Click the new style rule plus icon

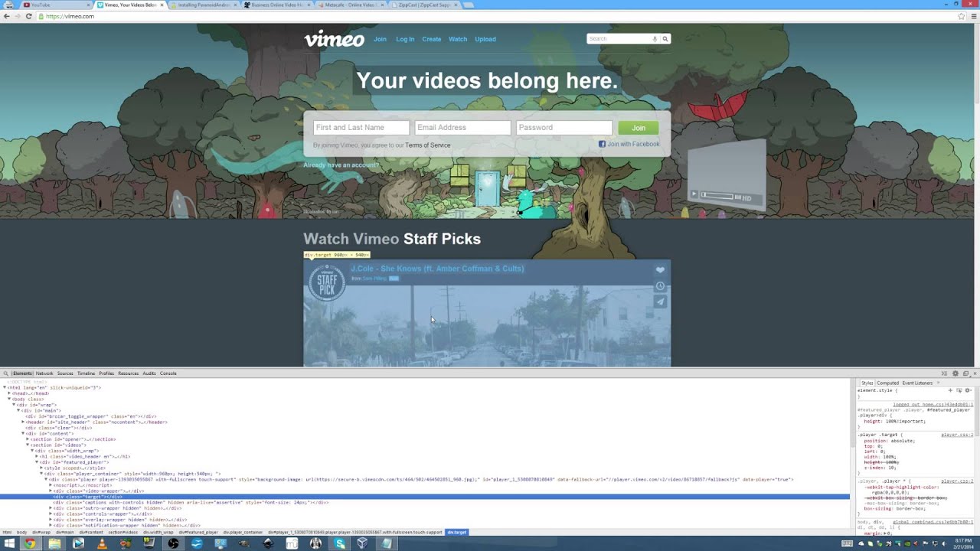(950, 390)
